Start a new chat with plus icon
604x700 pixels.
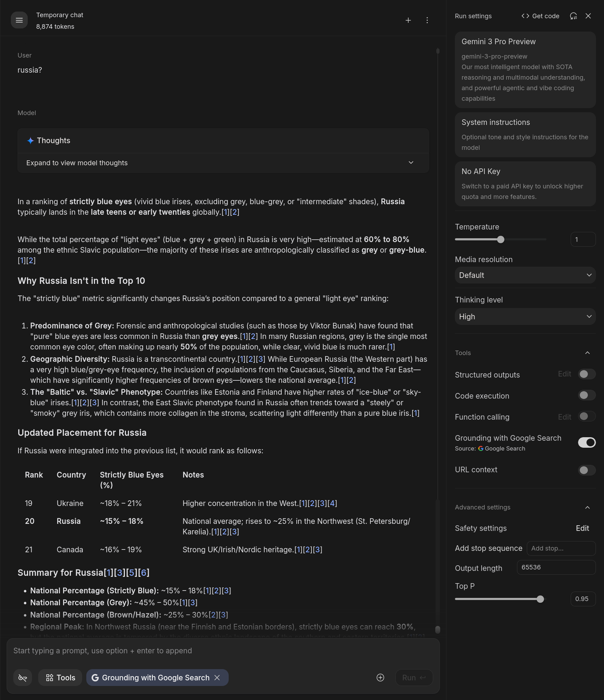coord(408,20)
